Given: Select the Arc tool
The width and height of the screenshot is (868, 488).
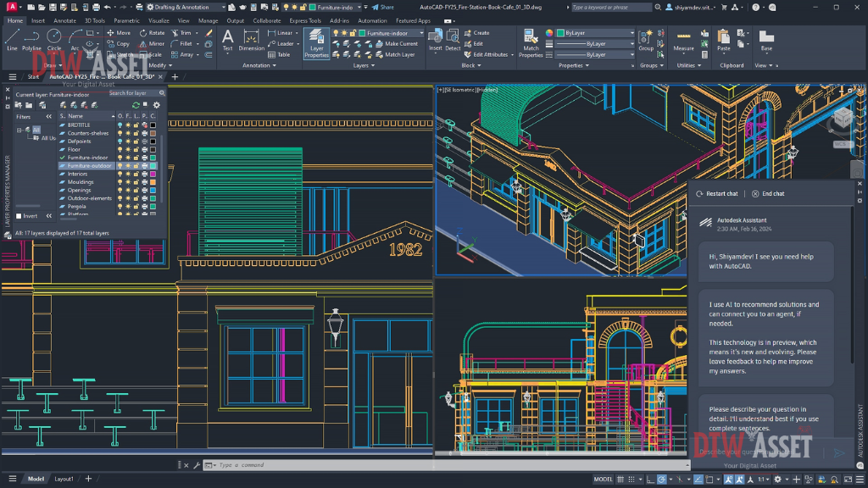Looking at the screenshot, I should [75, 40].
